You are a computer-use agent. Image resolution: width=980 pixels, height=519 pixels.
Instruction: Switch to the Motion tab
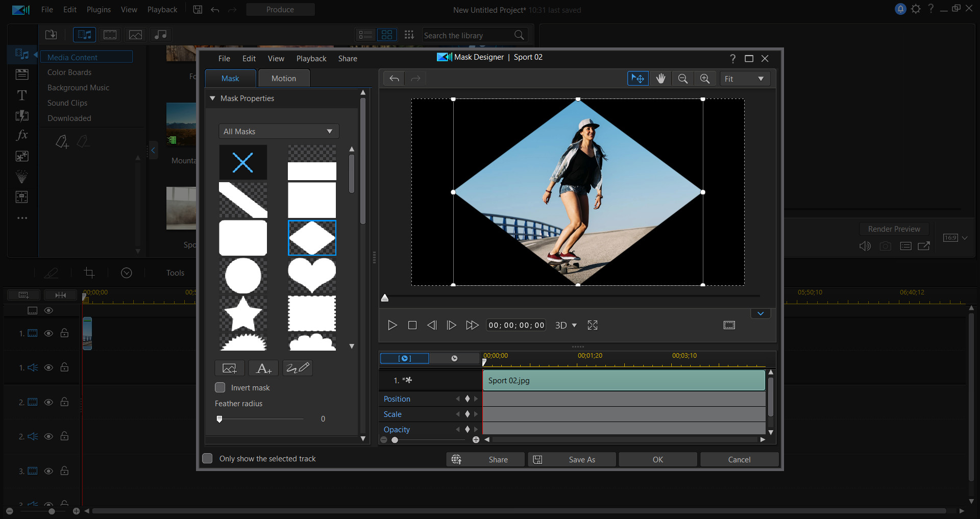pos(284,78)
